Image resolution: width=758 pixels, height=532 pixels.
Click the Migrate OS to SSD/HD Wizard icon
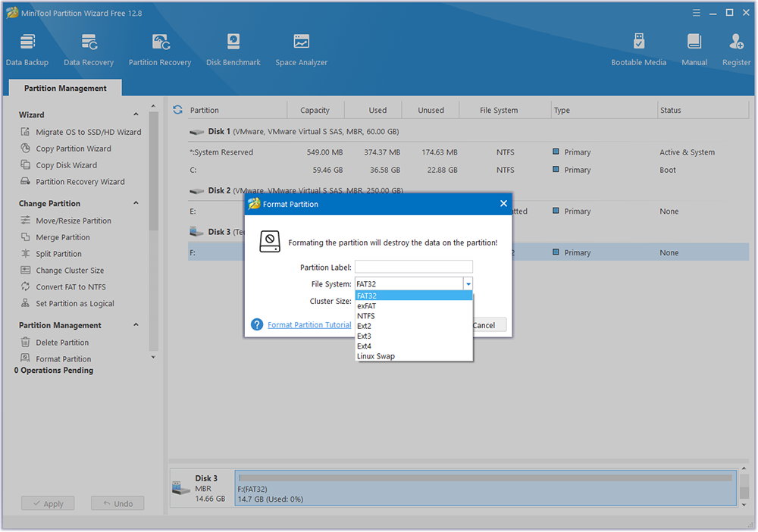(x=25, y=131)
